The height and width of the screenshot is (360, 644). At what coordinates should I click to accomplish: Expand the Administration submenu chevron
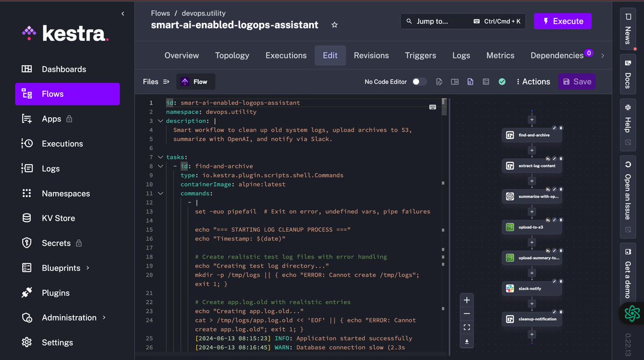(104, 318)
